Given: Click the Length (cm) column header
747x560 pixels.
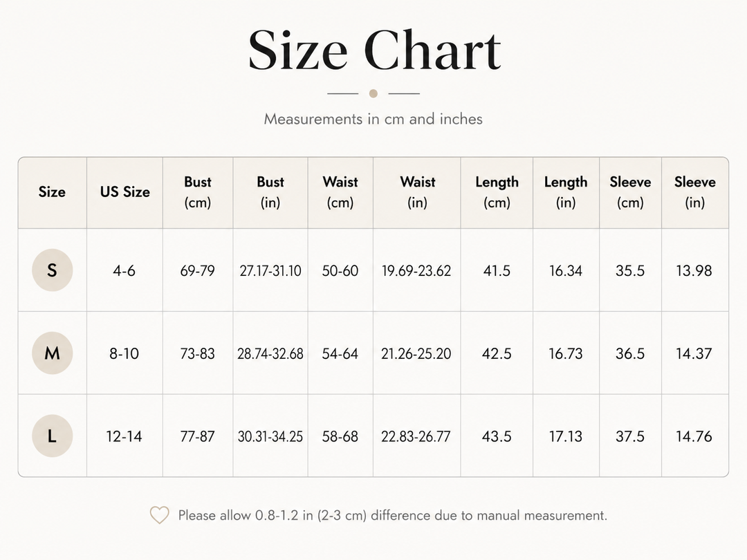Looking at the screenshot, I should coord(497,192).
